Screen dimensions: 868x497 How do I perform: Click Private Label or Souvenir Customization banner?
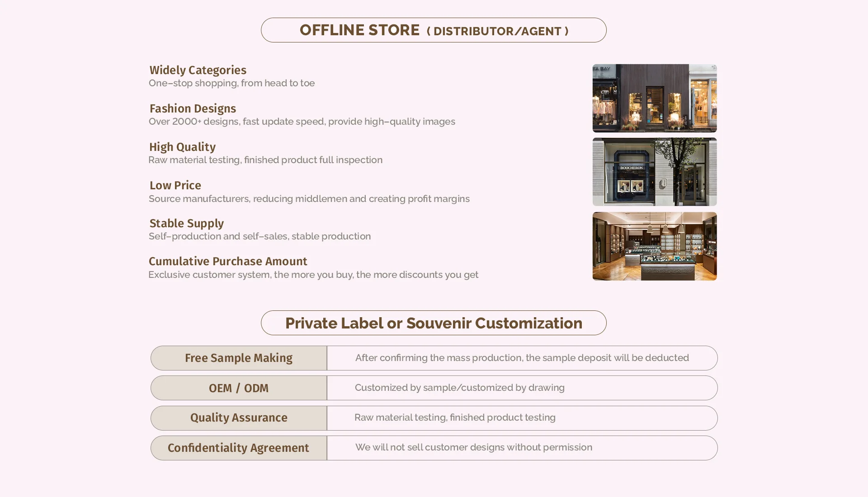click(x=434, y=323)
